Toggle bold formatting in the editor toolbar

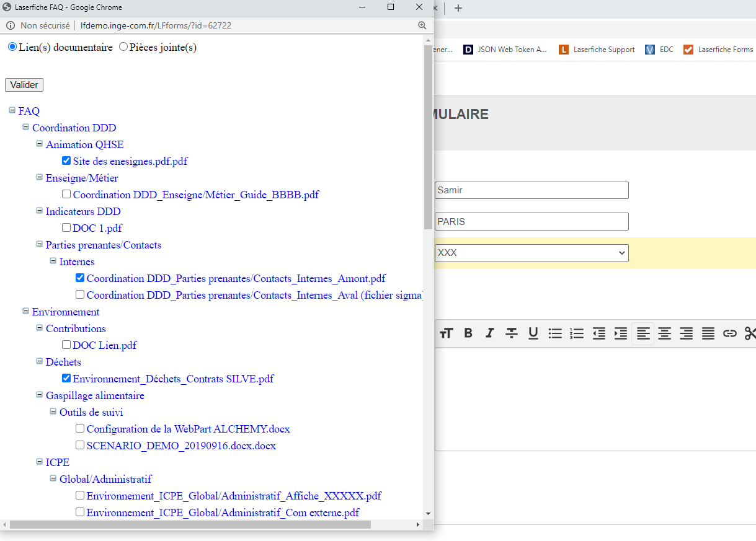pyautogui.click(x=468, y=333)
